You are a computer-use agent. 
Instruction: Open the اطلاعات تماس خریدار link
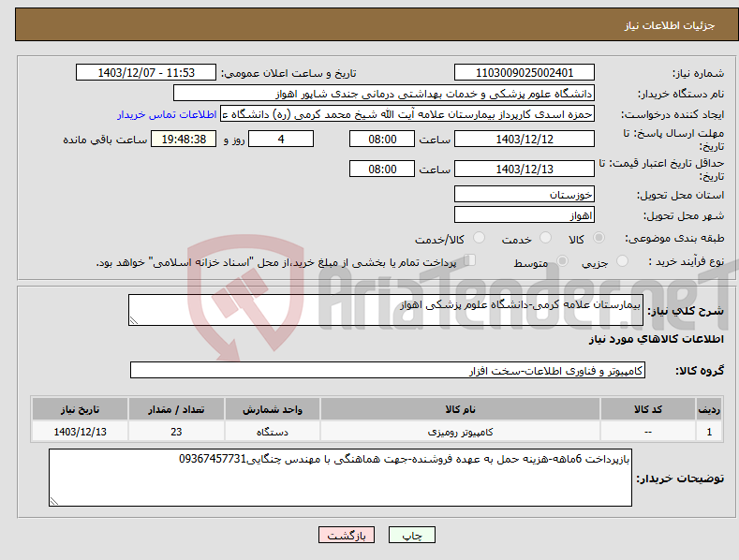pos(167,114)
